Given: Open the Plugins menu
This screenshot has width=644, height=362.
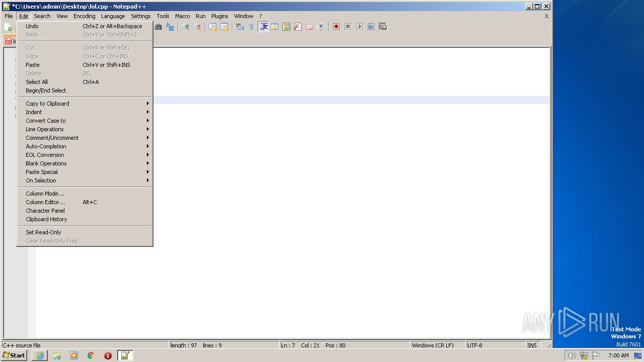Looking at the screenshot, I should 220,16.
